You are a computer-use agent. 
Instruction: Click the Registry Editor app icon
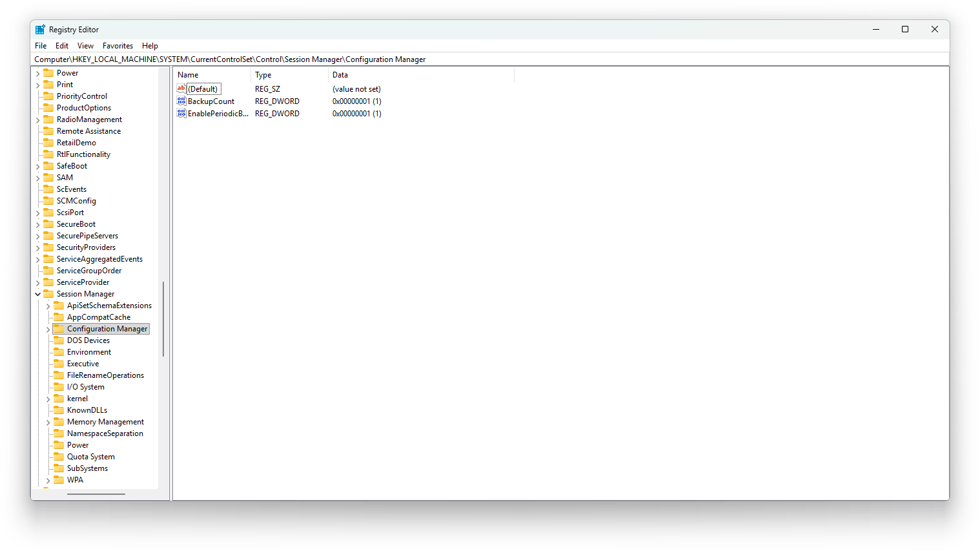pos(40,30)
